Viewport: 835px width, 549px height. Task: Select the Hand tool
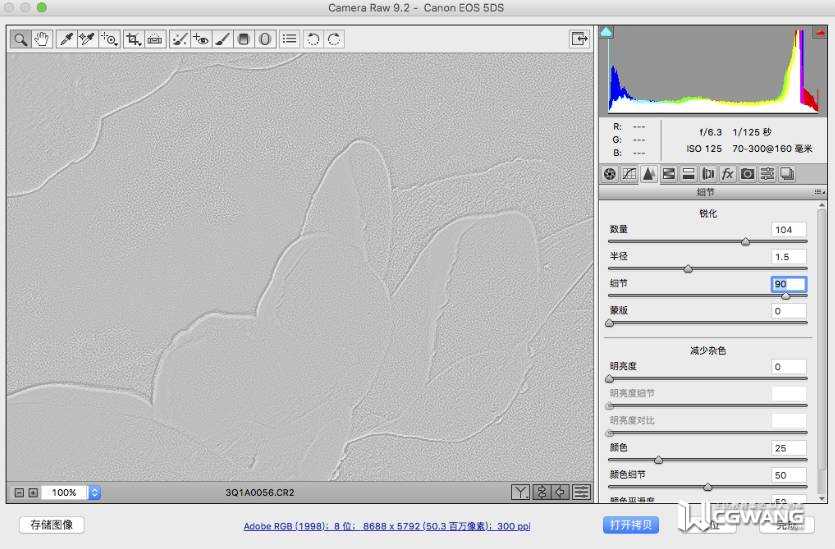[x=42, y=39]
